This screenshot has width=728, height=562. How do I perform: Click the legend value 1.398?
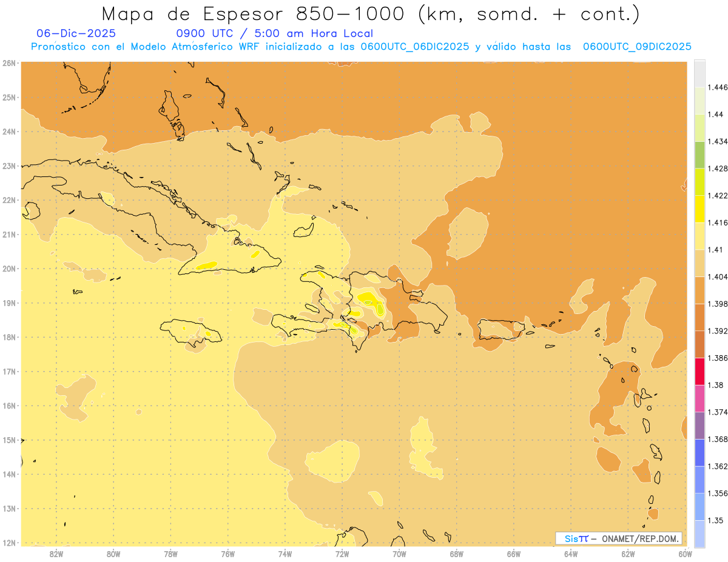point(718,304)
